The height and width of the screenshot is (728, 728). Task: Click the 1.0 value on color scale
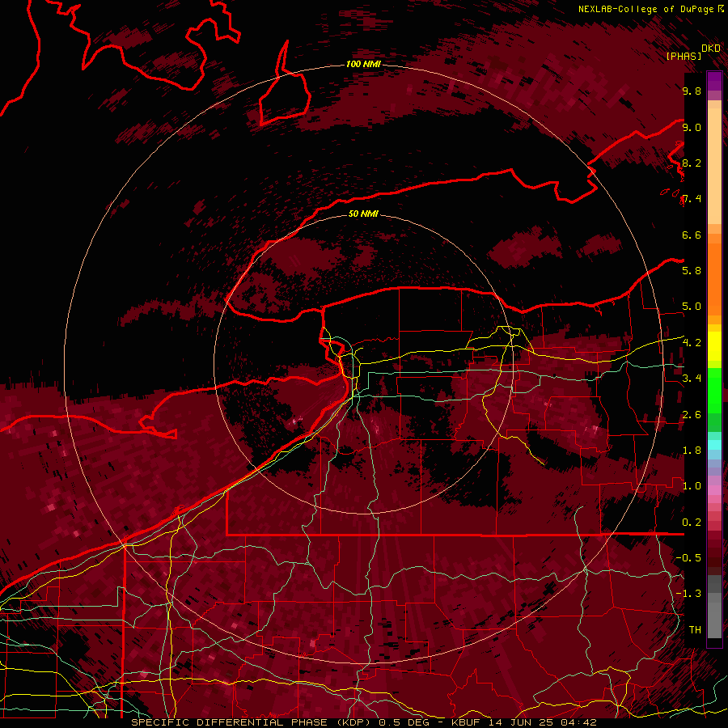point(692,487)
